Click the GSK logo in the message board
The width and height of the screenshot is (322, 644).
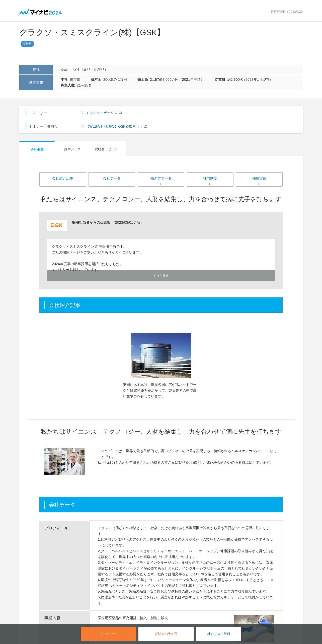[x=57, y=225]
